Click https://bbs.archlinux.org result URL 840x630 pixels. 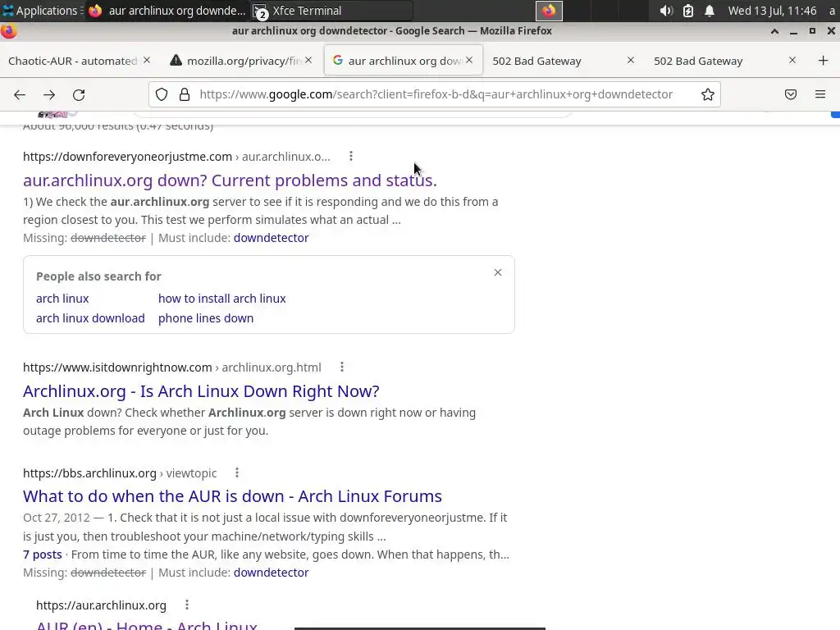pos(89,473)
